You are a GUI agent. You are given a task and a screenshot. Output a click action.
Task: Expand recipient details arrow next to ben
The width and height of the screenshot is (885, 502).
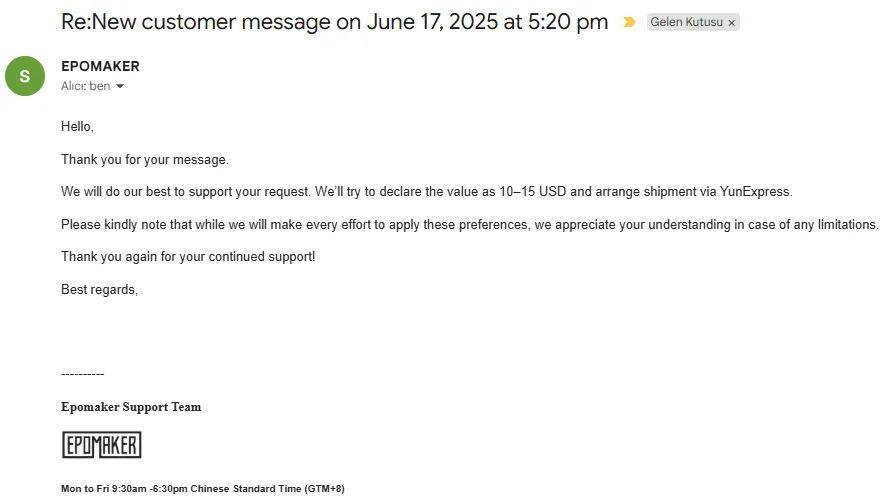pos(120,87)
